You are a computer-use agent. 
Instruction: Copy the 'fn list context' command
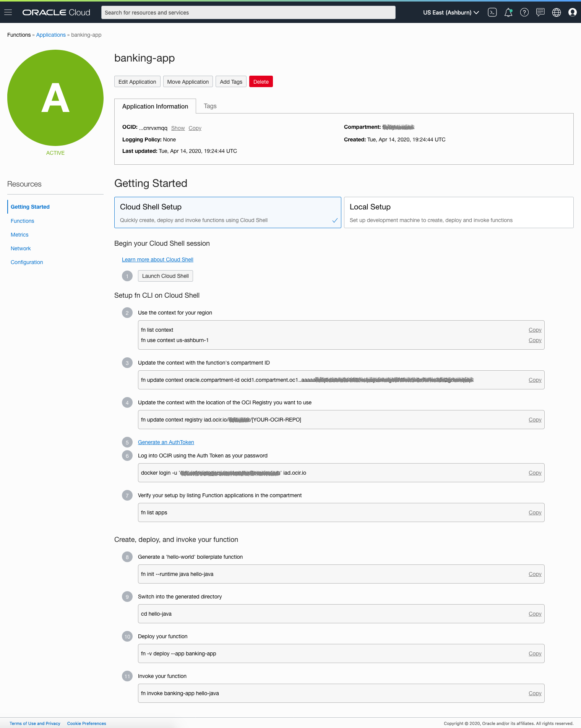click(535, 330)
